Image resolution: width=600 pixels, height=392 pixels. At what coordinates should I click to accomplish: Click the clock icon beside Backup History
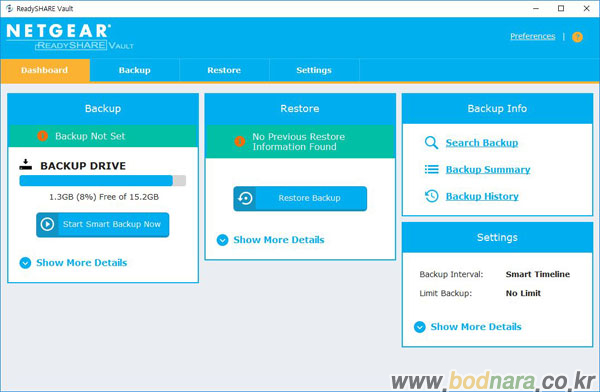(x=432, y=196)
